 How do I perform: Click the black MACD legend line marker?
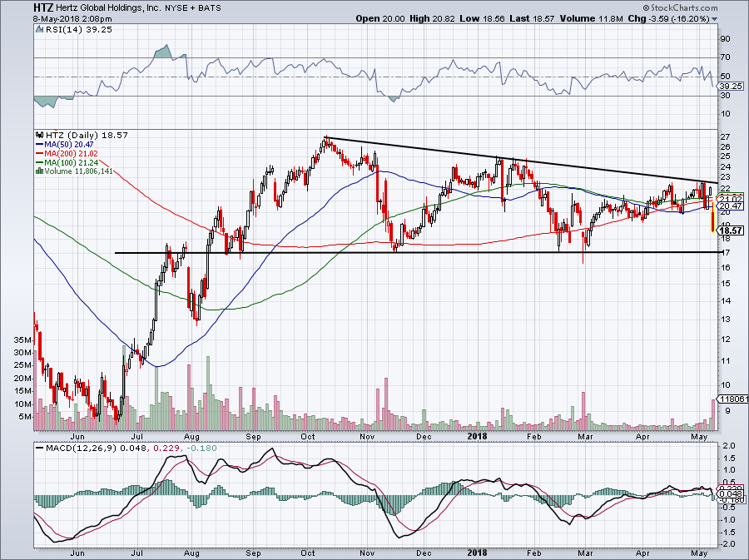coord(40,448)
